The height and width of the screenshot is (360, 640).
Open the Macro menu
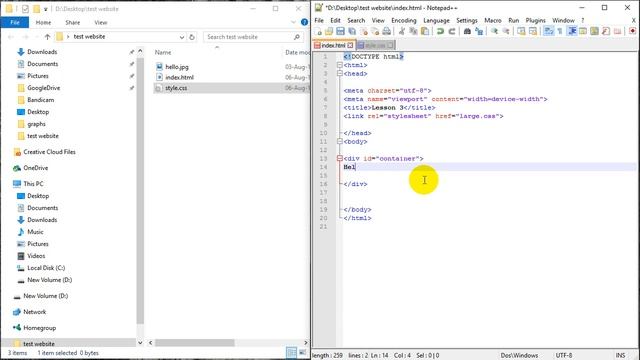coord(493,20)
